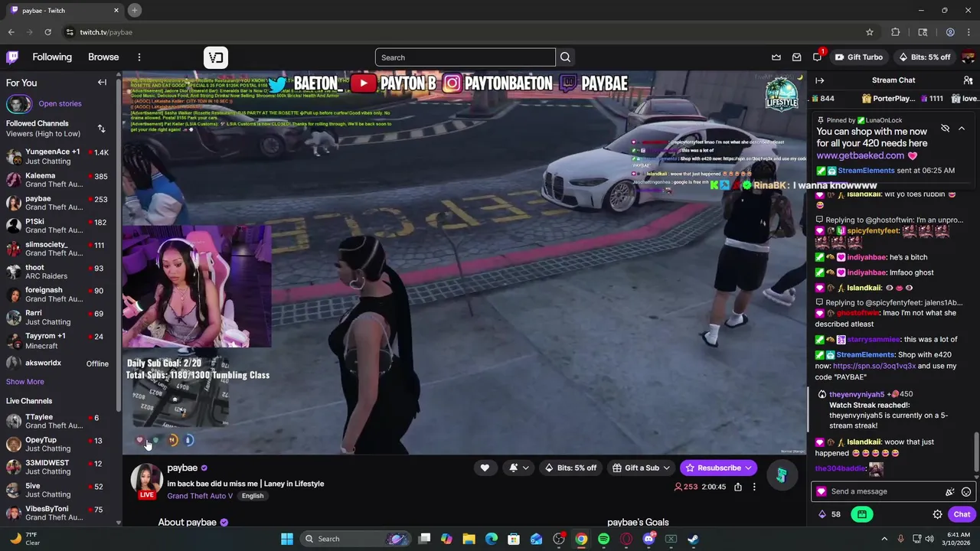Open the Bits cheering icon in chat input

pyautogui.click(x=950, y=492)
